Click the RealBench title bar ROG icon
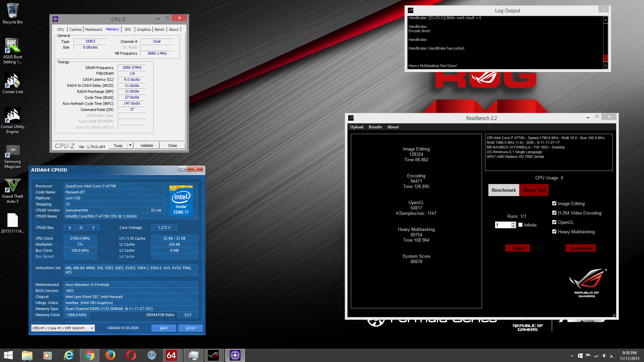Viewport: 644px width, 362px height. [351, 118]
